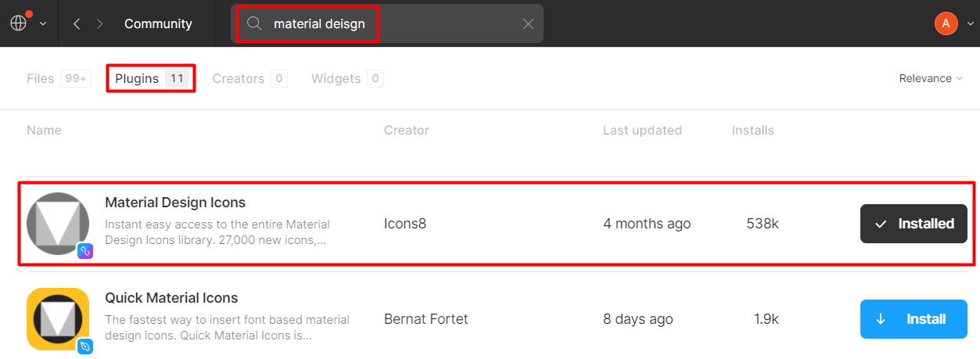Open the Widgets tab
Image resolution: width=980 pixels, height=359 pixels.
pos(336,78)
